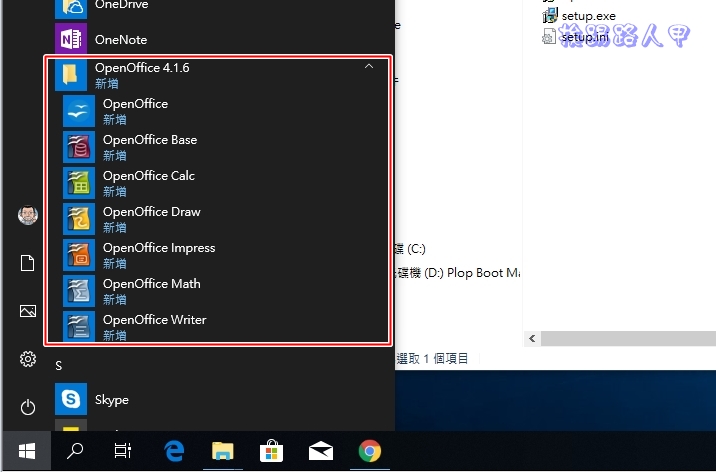Collapse the OpenOffice 4.1.6 folder chevron
The image size is (716, 472).
click(369, 67)
